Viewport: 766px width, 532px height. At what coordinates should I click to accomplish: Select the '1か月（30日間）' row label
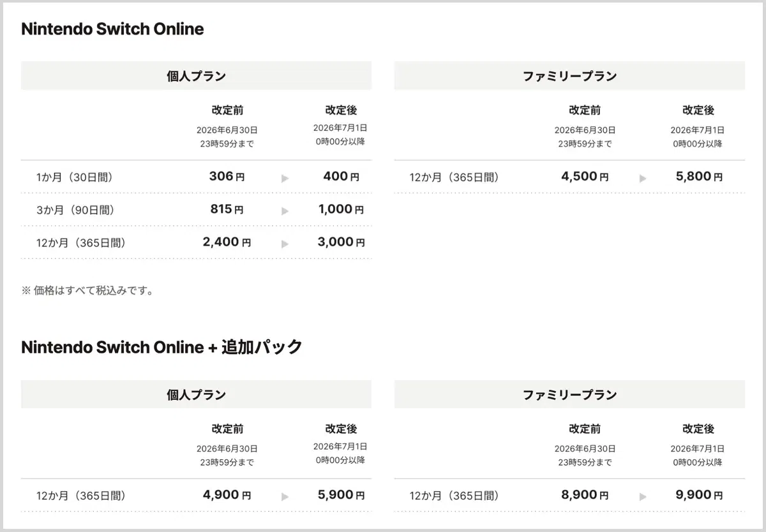tap(75, 177)
